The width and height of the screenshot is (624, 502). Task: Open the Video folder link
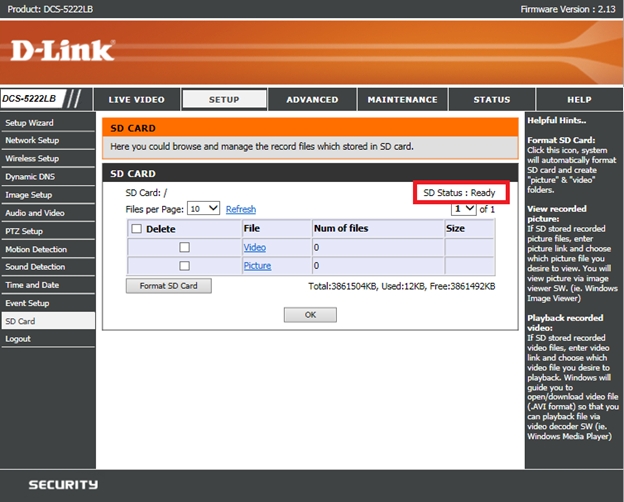point(254,247)
